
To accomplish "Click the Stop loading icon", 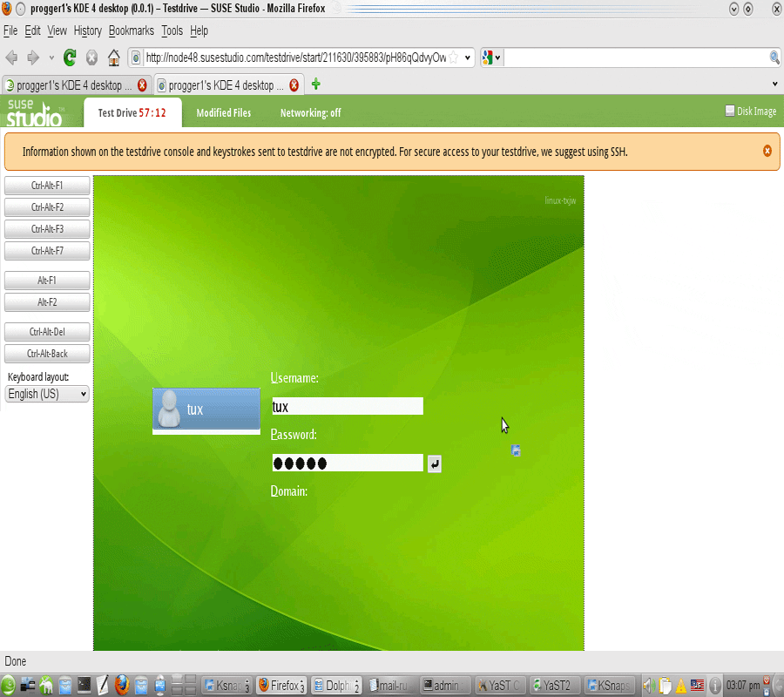I will (92, 58).
